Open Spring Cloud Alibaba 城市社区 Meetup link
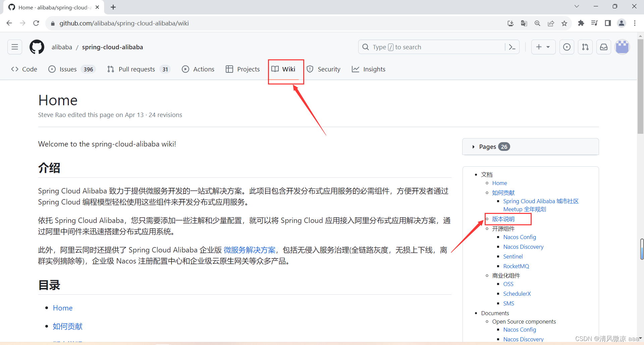The height and width of the screenshot is (345, 644). tap(541, 205)
